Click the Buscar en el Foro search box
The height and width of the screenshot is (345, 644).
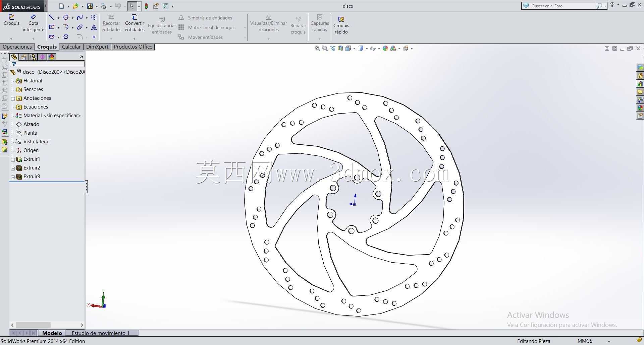[x=563, y=6]
